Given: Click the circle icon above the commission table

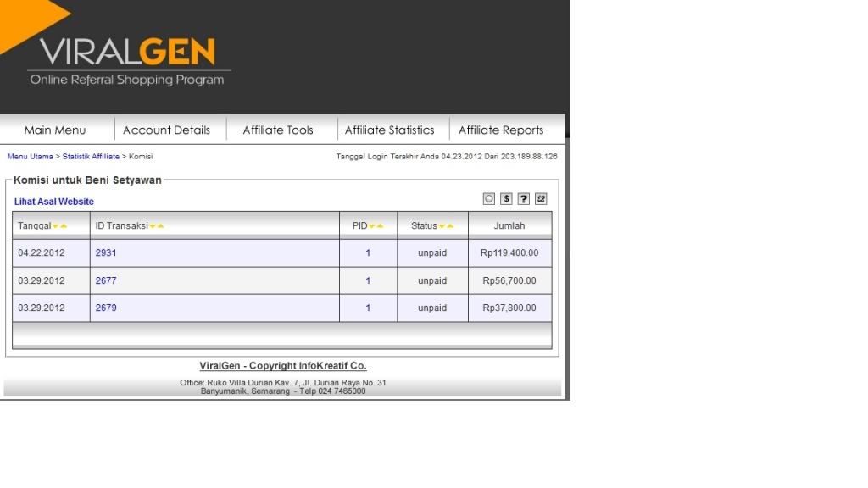Looking at the screenshot, I should pos(489,198).
